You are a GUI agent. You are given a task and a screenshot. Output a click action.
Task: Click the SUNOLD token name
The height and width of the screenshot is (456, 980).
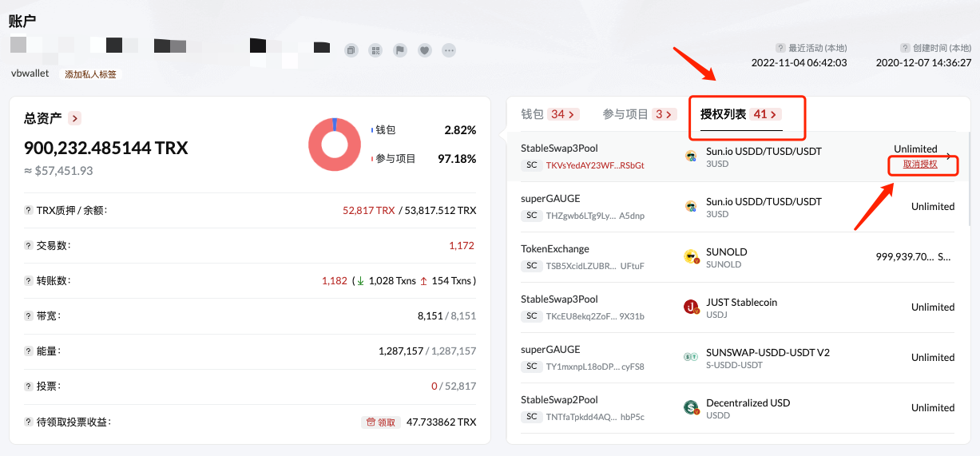click(727, 252)
